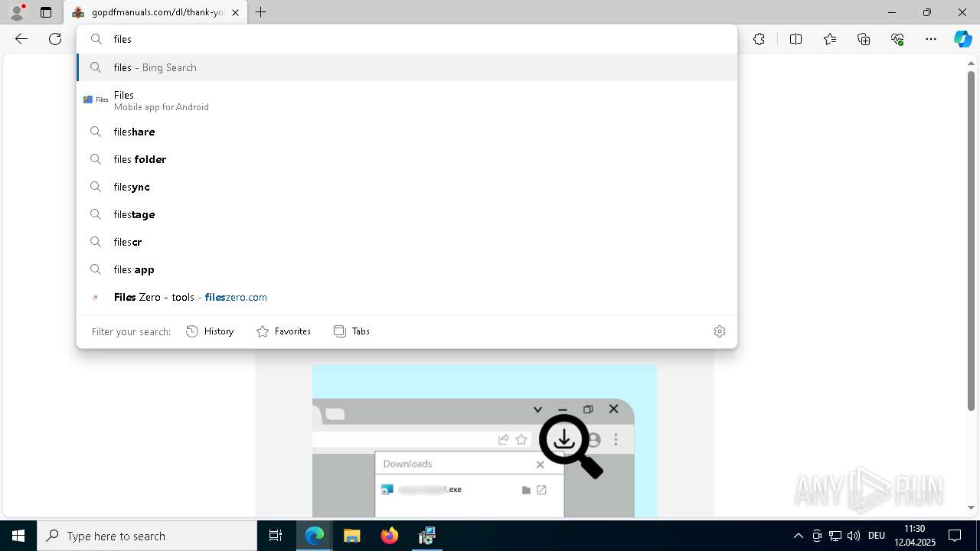Open Files Zero - tools fileszero.com suggestion
The image size is (980, 551).
click(x=407, y=297)
